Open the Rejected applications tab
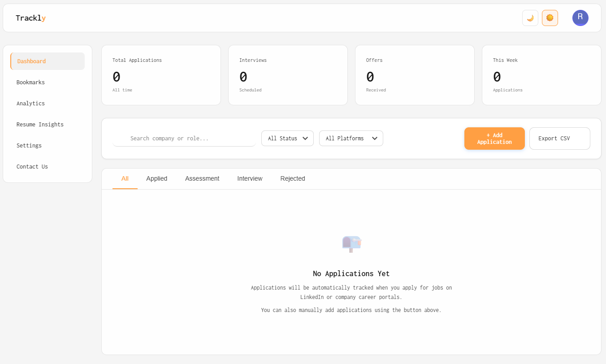606x364 pixels. (x=293, y=178)
